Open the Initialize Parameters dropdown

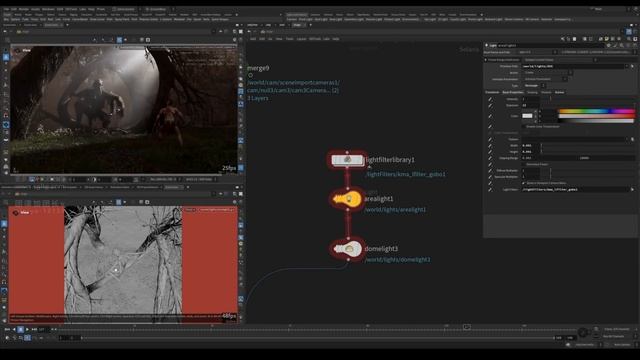pyautogui.click(x=545, y=79)
